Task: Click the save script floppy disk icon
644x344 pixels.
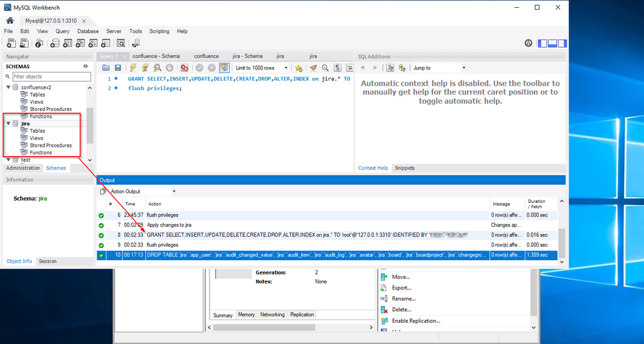Action: click(118, 68)
